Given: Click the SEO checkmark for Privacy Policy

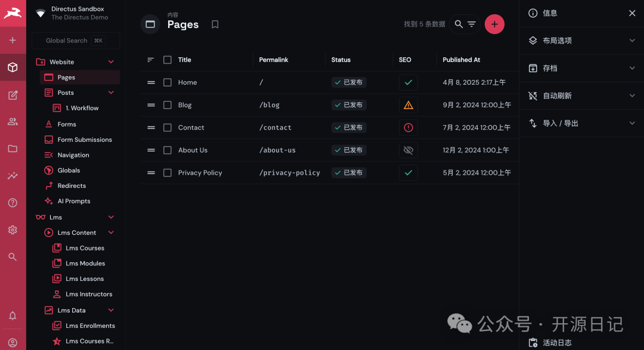Looking at the screenshot, I should [408, 173].
